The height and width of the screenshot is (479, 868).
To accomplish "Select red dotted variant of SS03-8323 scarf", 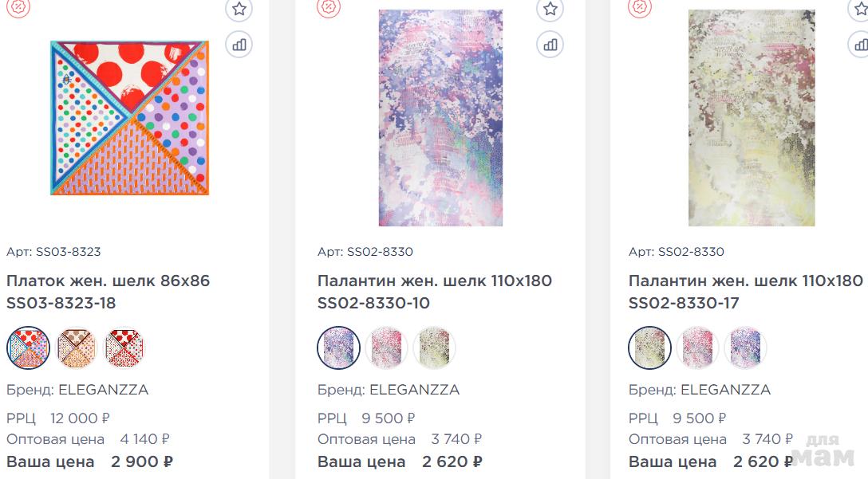I will click(124, 347).
